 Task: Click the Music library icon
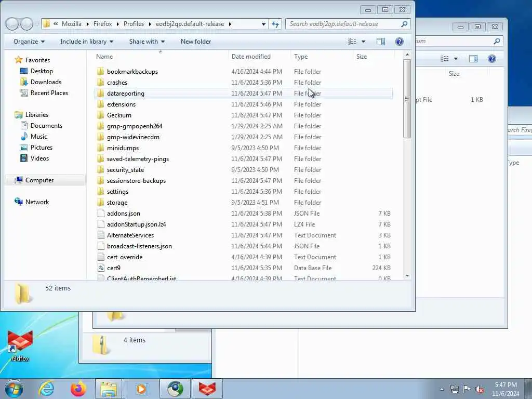pos(24,137)
